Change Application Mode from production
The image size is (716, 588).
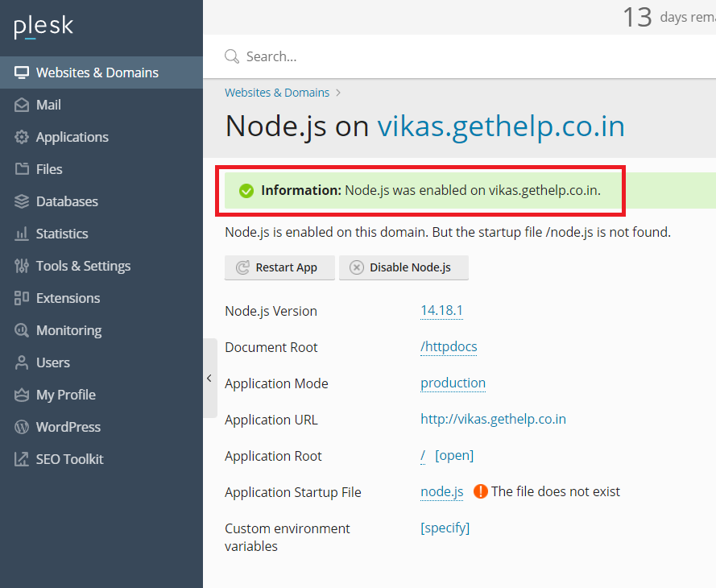(453, 383)
